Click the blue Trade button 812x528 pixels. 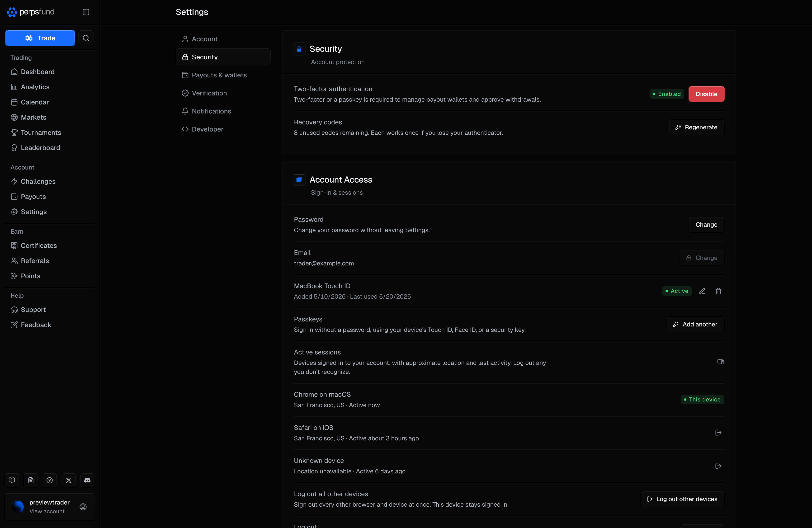pos(40,38)
